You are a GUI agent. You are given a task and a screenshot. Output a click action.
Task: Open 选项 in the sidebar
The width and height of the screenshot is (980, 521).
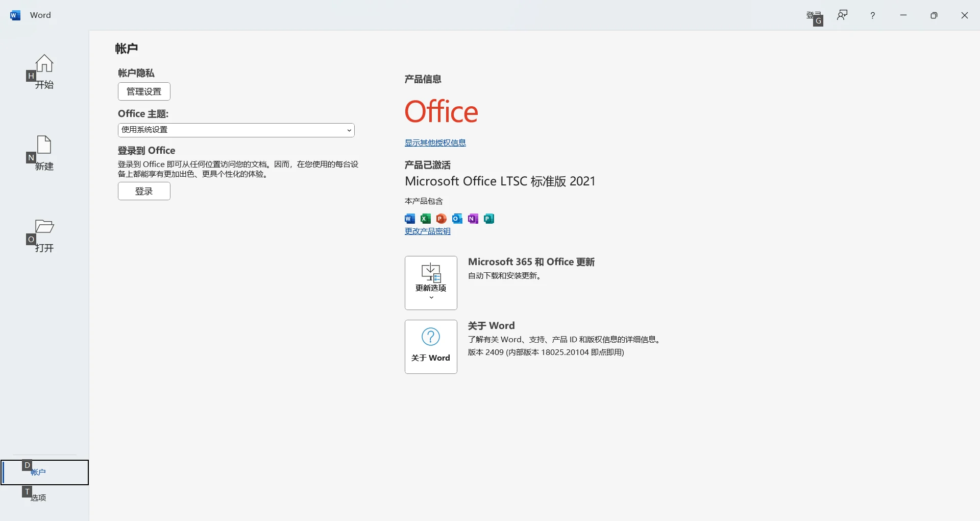(x=39, y=498)
